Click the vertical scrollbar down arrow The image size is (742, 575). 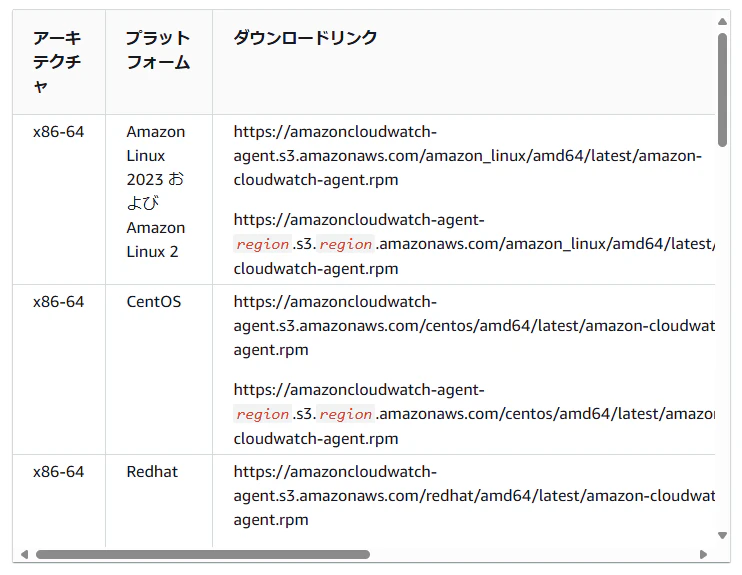coord(722,535)
